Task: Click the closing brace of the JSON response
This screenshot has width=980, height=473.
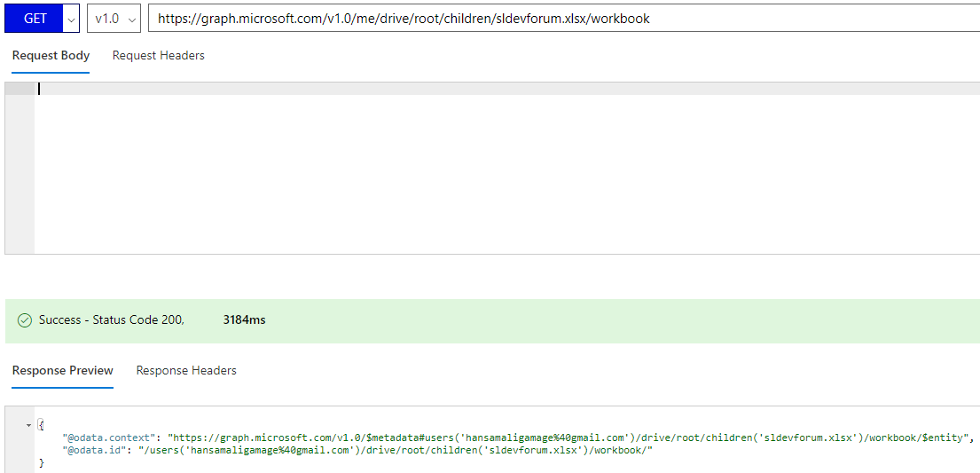Action: pyautogui.click(x=42, y=463)
